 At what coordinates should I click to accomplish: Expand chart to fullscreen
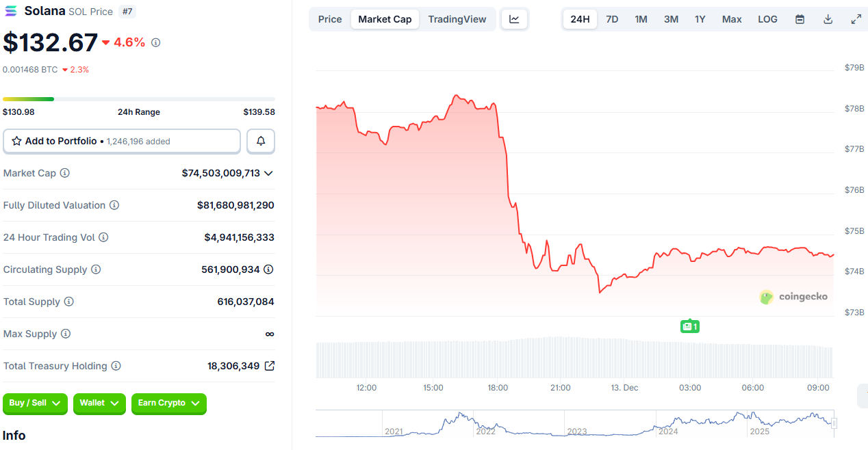(x=856, y=19)
